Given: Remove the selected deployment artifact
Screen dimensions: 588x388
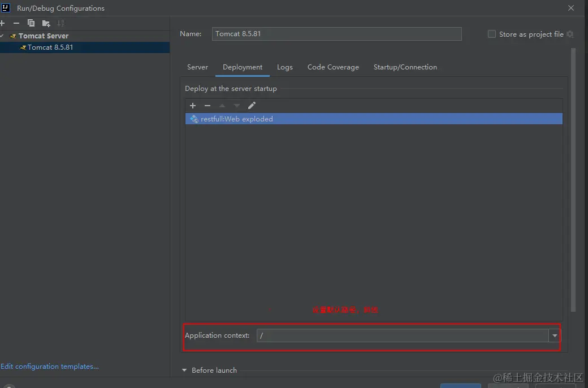Looking at the screenshot, I should click(x=207, y=106).
